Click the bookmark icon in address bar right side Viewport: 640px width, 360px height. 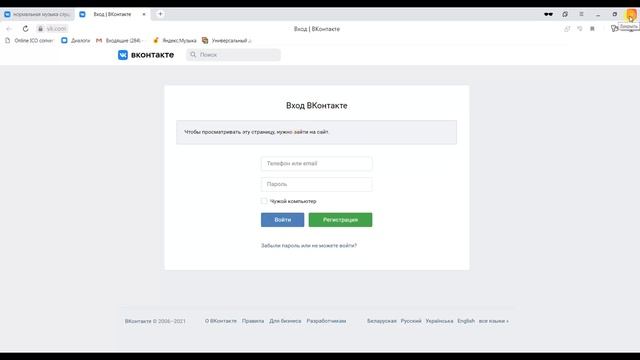point(592,29)
